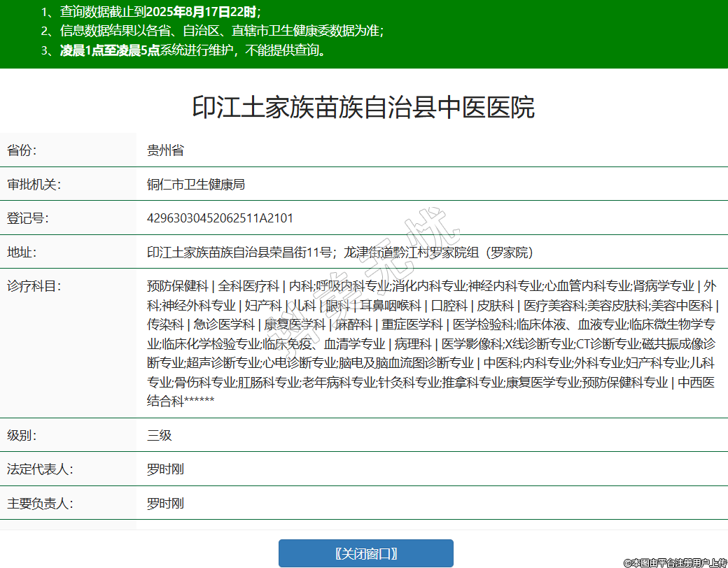Image resolution: width=728 pixels, height=568 pixels.
Task: Click the 关闭窗口 button
Action: (365, 553)
